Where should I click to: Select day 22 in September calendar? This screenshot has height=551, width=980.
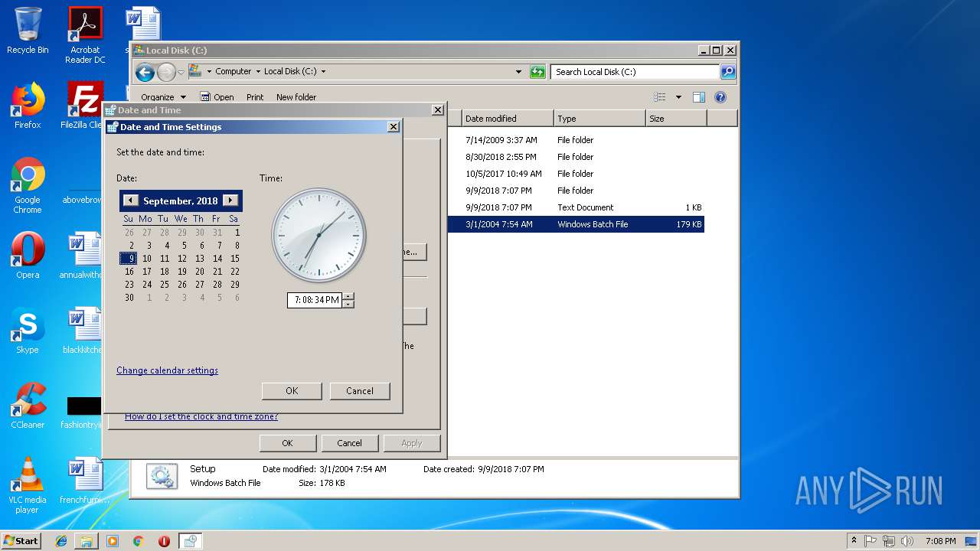point(235,271)
